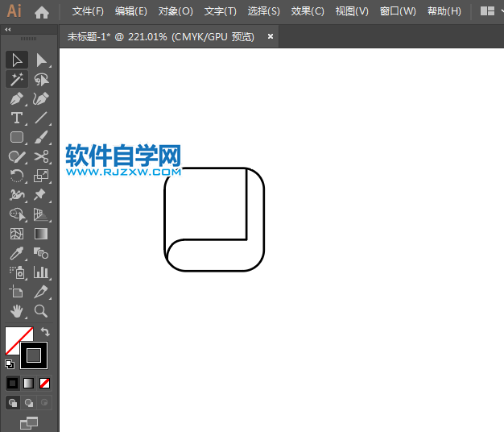Select the Symbol Sprayer tool
The width and height of the screenshot is (504, 432).
17,272
